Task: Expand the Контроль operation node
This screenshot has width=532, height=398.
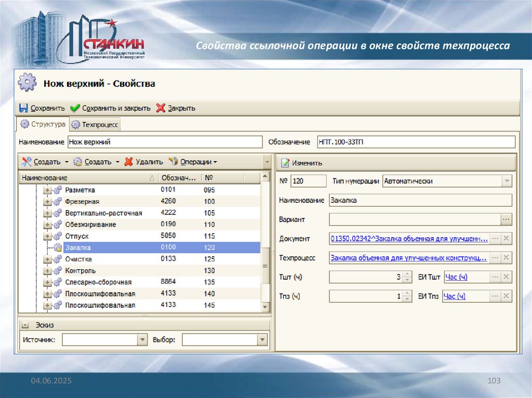Action: (47, 270)
